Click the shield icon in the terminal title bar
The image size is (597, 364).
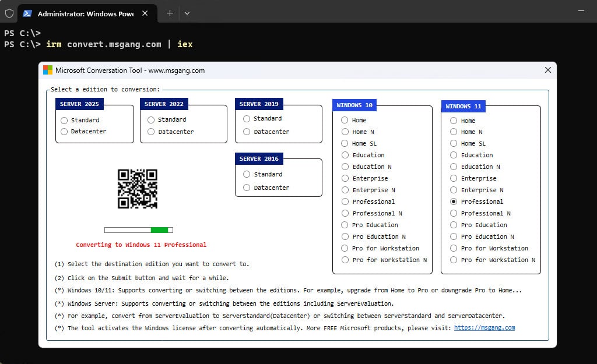pos(9,14)
